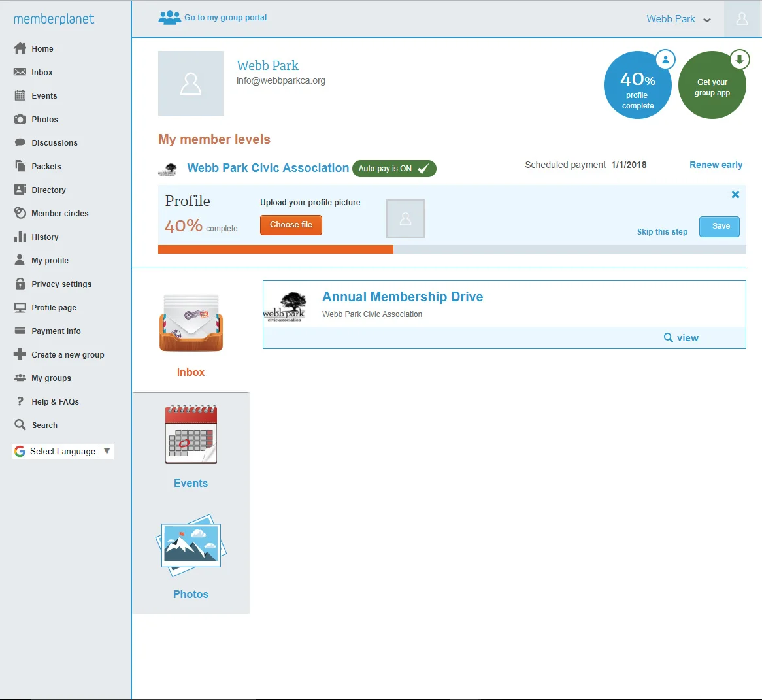Open Directory from the sidebar menu
762x700 pixels.
[48, 190]
